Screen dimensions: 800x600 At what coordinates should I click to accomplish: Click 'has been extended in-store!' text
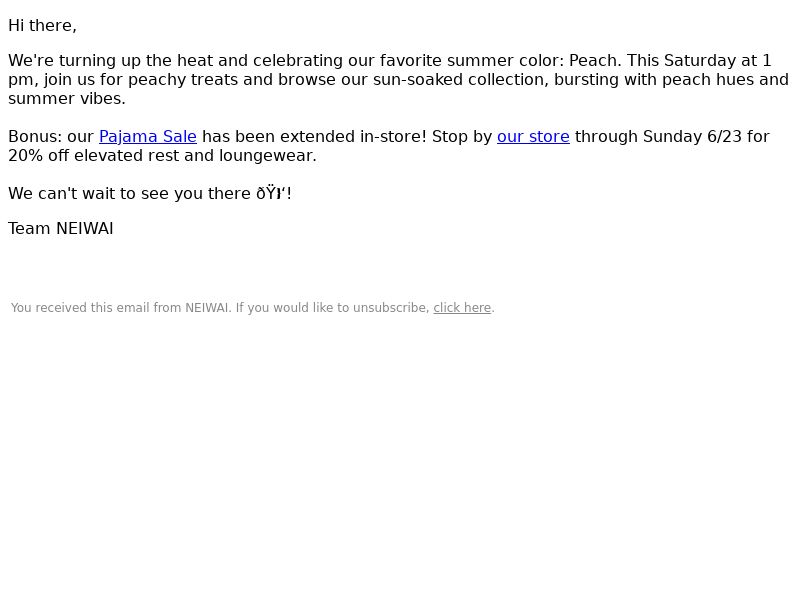[314, 137]
